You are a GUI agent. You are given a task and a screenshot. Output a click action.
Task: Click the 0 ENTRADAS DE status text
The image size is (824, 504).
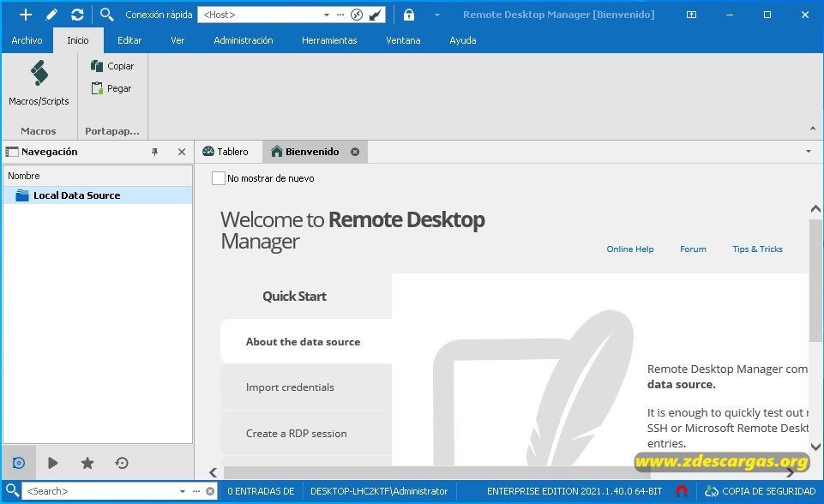(261, 491)
